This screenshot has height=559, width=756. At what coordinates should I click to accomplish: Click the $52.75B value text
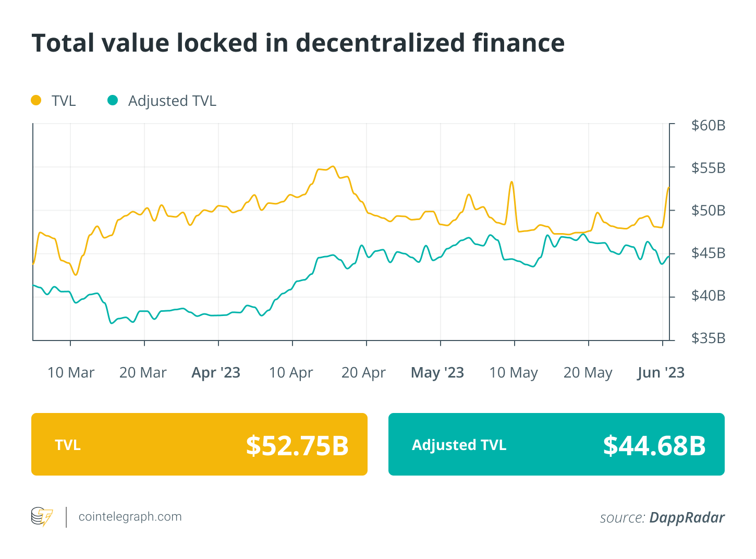[297, 445]
